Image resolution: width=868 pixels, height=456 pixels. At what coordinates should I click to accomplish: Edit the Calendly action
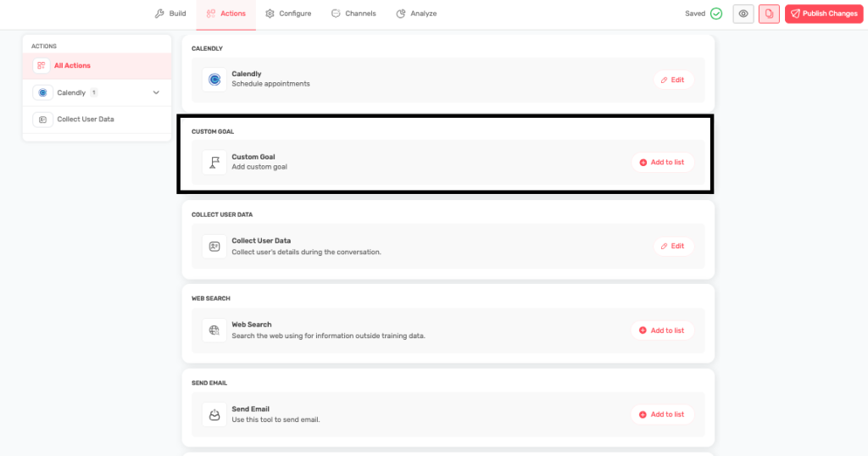coord(673,81)
